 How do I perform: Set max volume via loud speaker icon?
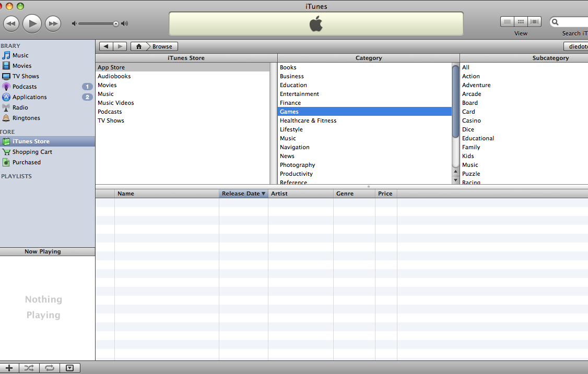point(124,23)
